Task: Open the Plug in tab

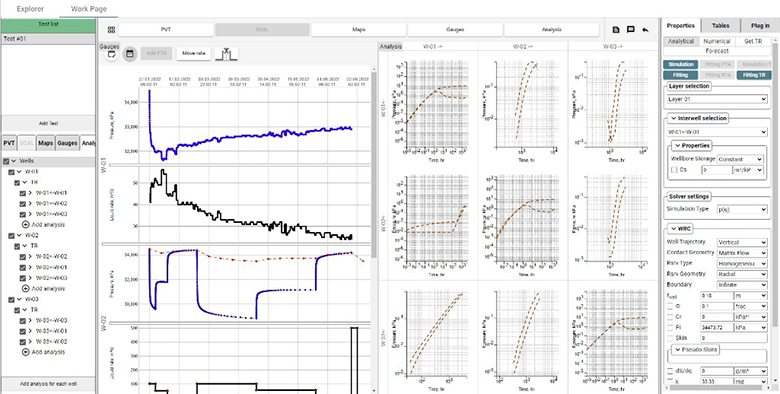Action: 760,26
